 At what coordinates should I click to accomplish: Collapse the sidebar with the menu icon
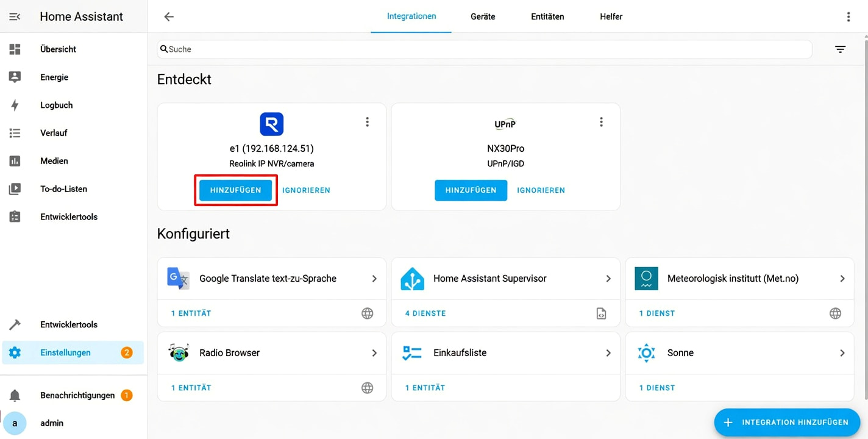(15, 16)
